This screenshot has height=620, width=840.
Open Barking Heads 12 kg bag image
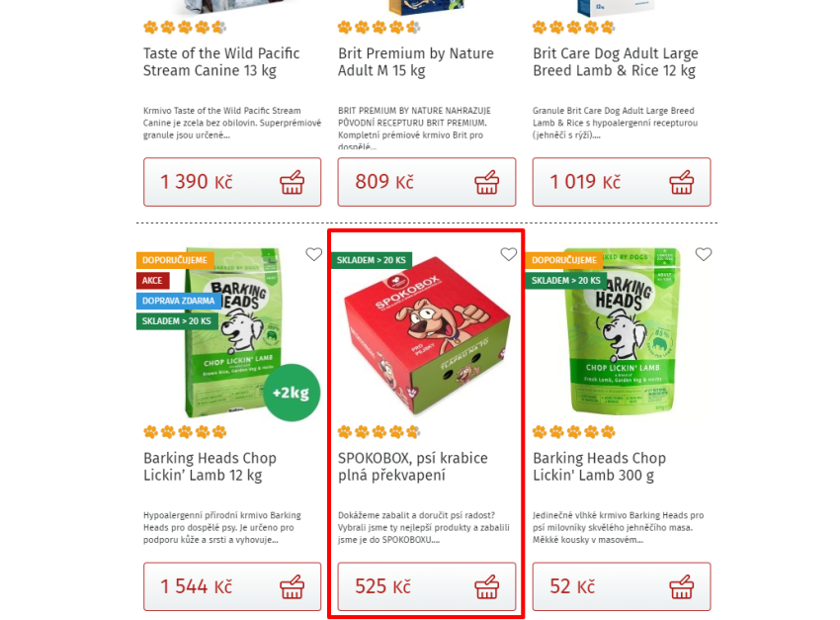pos(233,332)
